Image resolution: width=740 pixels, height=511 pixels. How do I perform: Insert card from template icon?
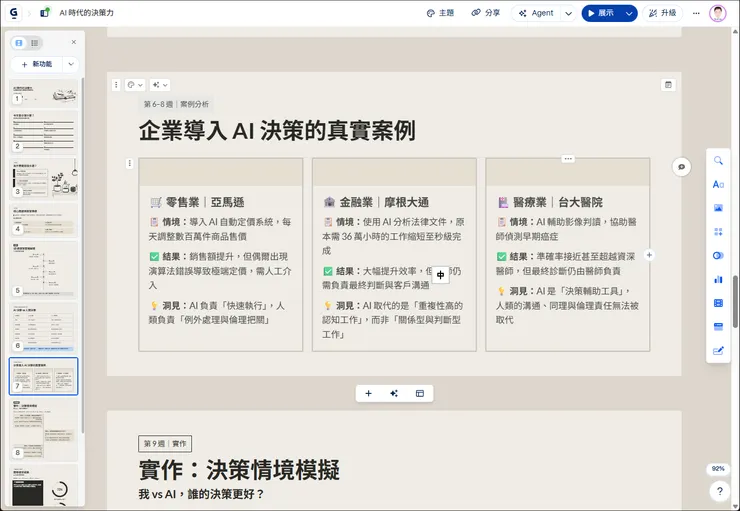coord(420,394)
